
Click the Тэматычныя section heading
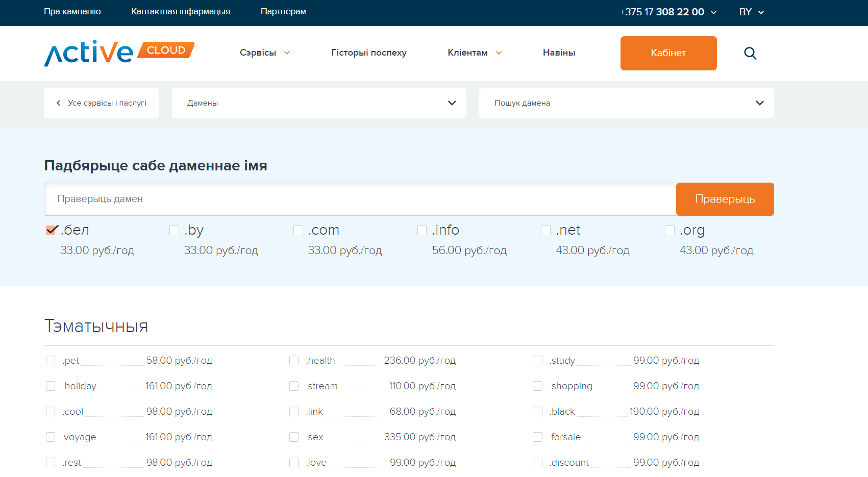96,326
